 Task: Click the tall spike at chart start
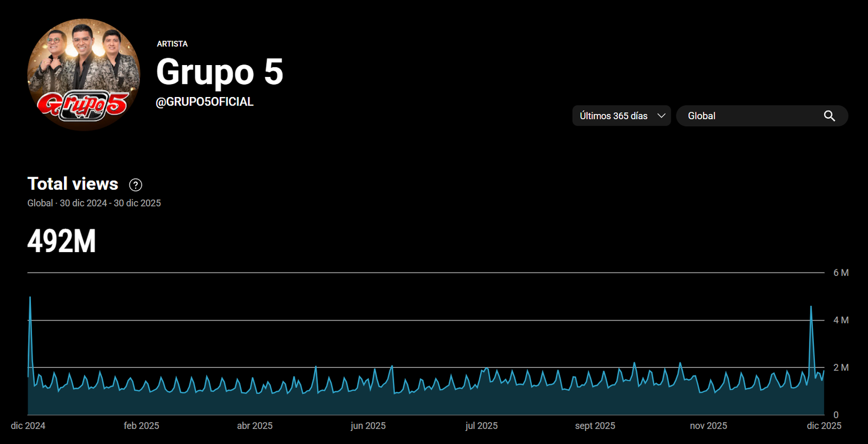[30, 304]
